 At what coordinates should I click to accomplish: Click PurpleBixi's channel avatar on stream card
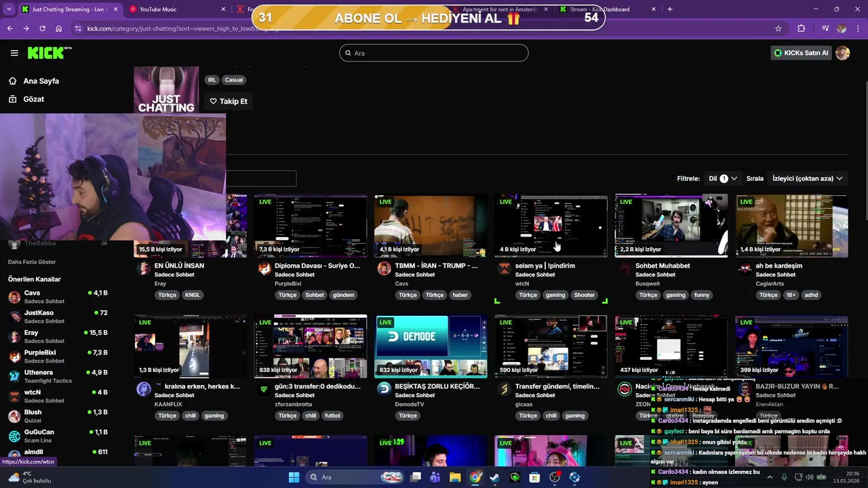coord(264,268)
